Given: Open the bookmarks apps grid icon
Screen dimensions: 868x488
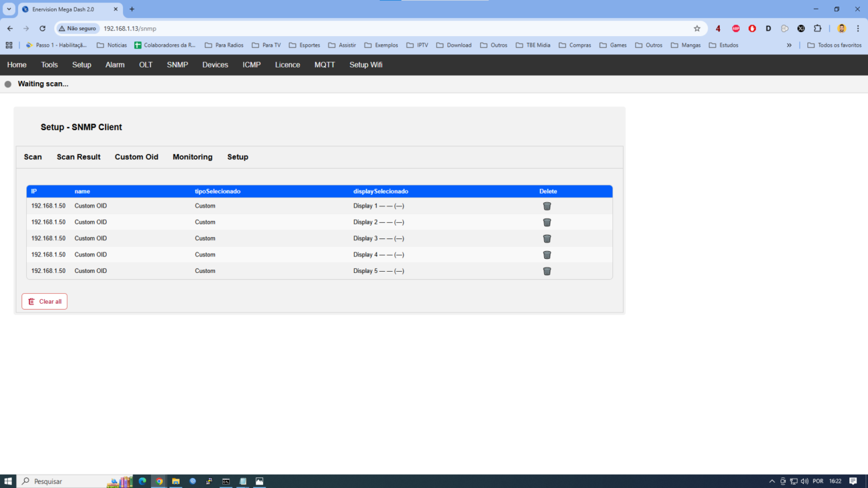Looking at the screenshot, I should pyautogui.click(x=9, y=45).
